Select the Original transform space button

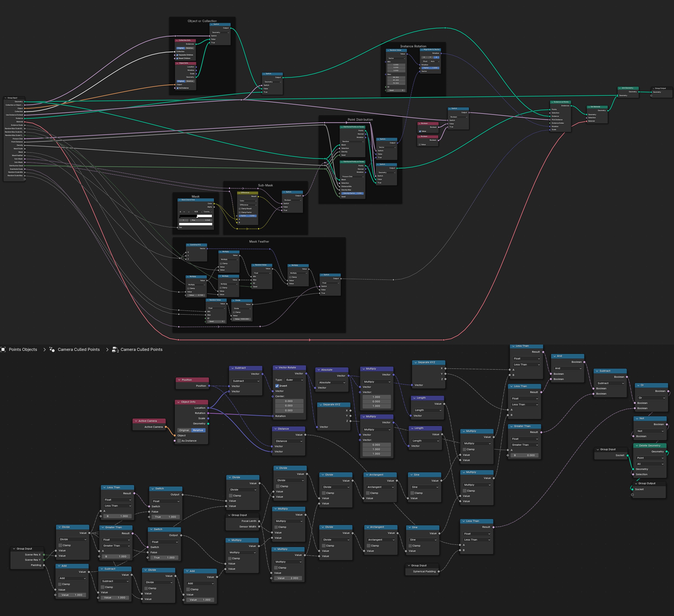click(184, 430)
